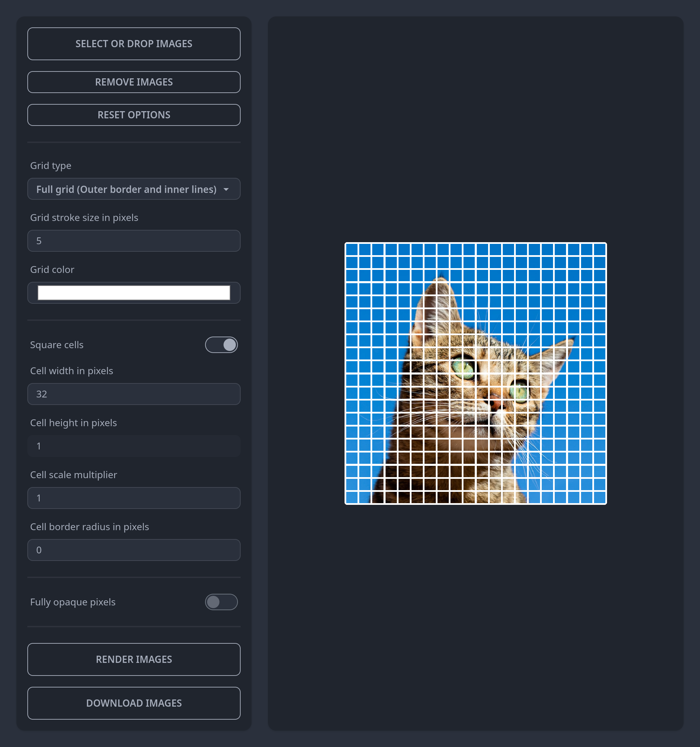Screen dimensions: 700x747
Task: Disable the Square cells toggle
Action: pos(221,344)
